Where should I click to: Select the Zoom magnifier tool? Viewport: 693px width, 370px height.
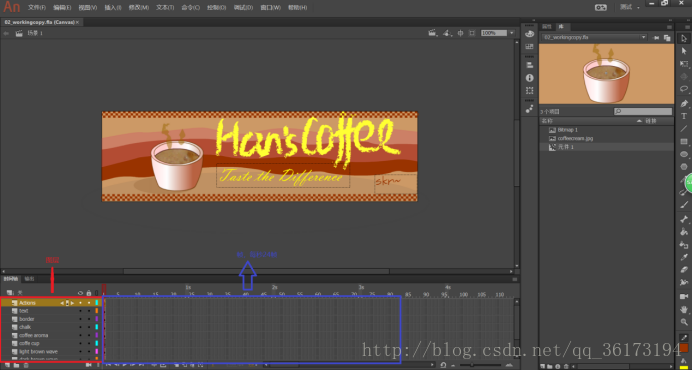click(x=684, y=322)
